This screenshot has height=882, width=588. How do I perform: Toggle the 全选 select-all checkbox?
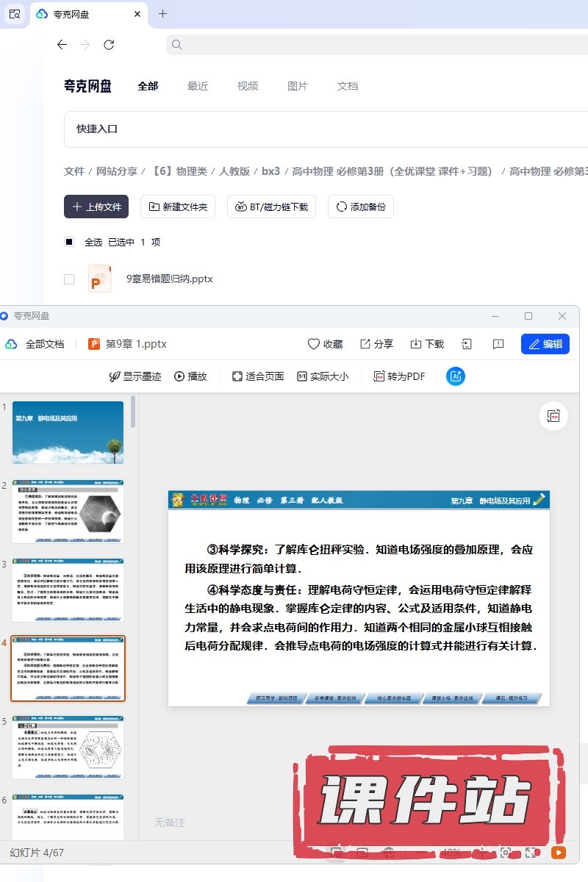click(x=69, y=242)
